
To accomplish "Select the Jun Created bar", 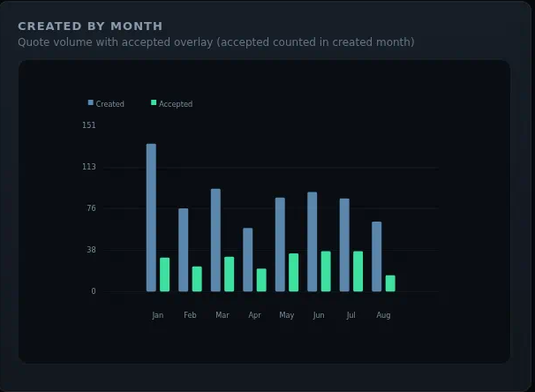I will [313, 242].
